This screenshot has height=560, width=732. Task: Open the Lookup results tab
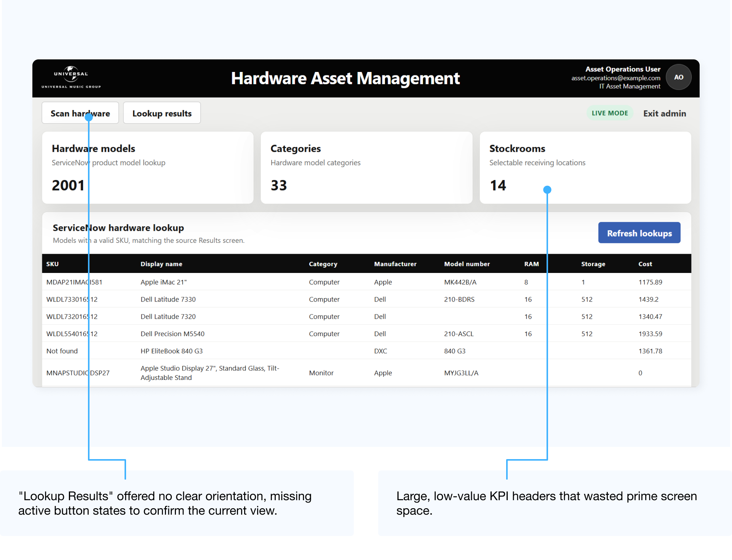click(x=162, y=113)
